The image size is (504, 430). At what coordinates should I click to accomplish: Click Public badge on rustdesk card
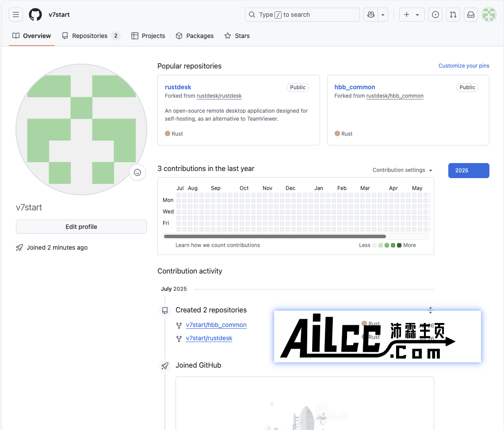[298, 88]
